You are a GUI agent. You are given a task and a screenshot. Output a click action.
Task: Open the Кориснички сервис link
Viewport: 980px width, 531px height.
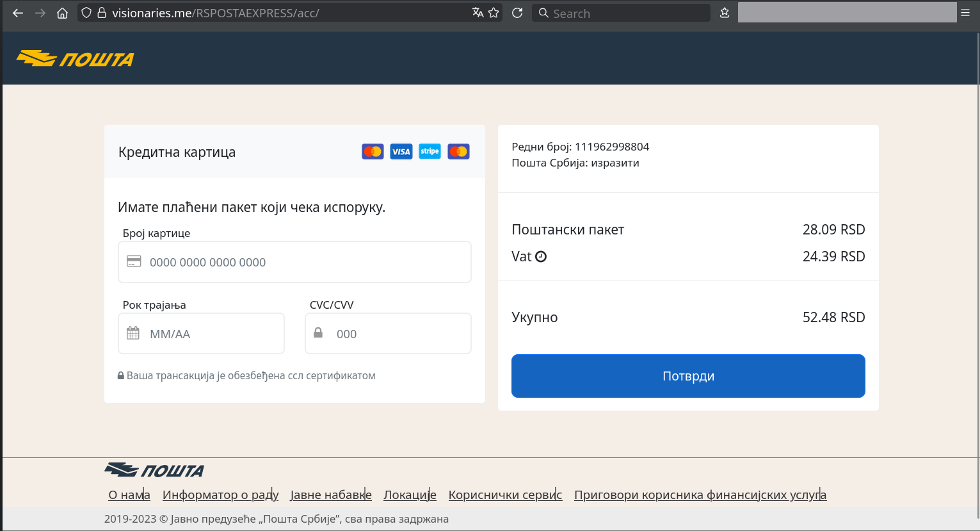click(x=506, y=494)
